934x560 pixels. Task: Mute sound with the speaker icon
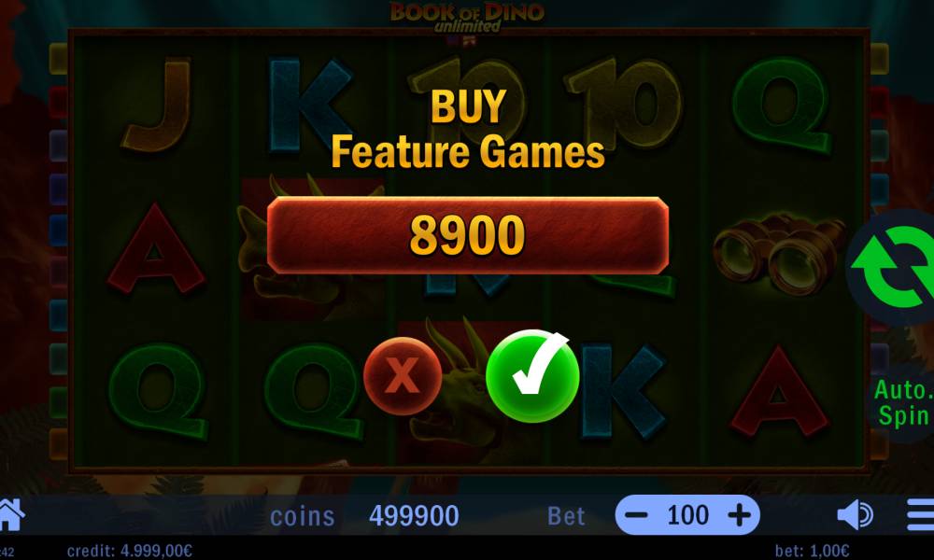click(855, 515)
